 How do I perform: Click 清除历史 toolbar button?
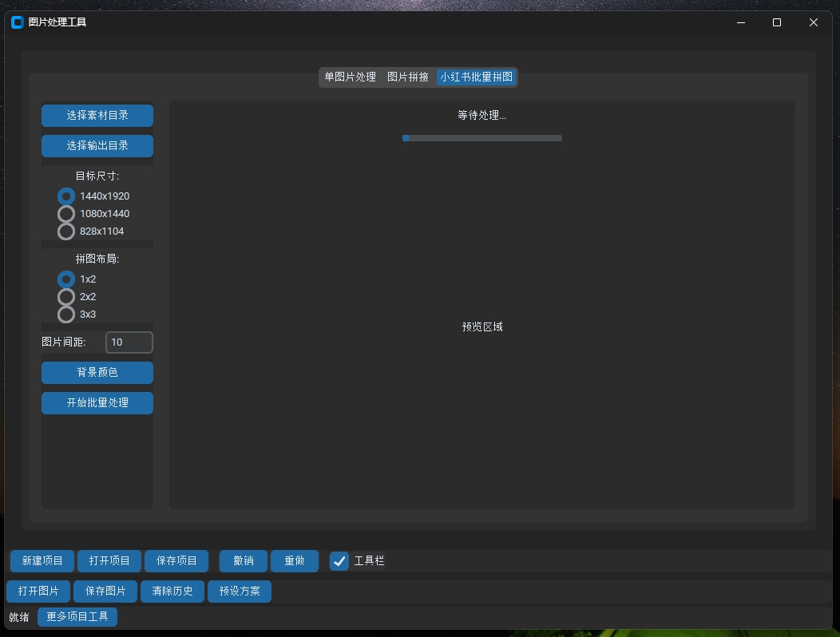pos(172,591)
